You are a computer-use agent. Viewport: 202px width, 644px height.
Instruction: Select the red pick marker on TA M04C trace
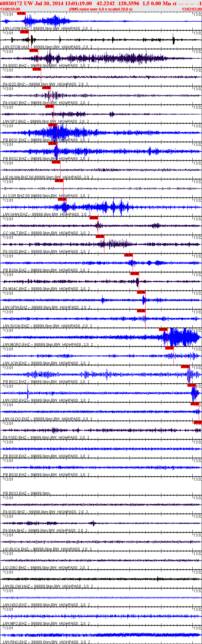(135, 274)
